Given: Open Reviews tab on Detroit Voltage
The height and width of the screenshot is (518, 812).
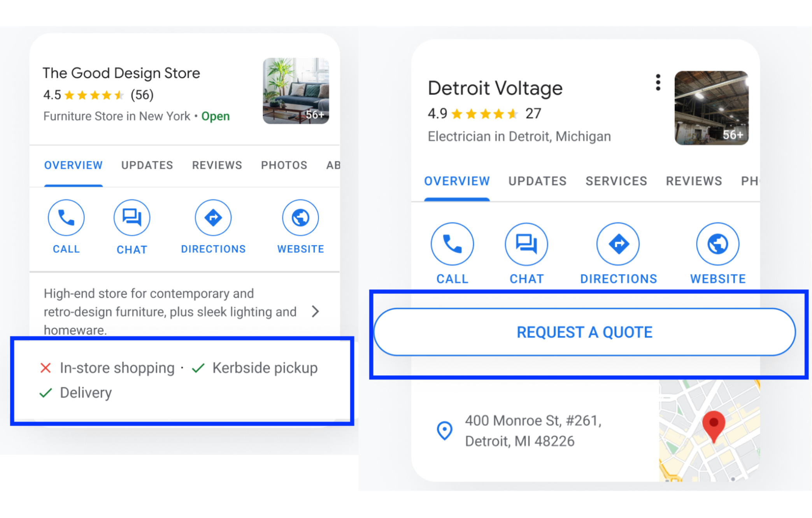Looking at the screenshot, I should [694, 181].
